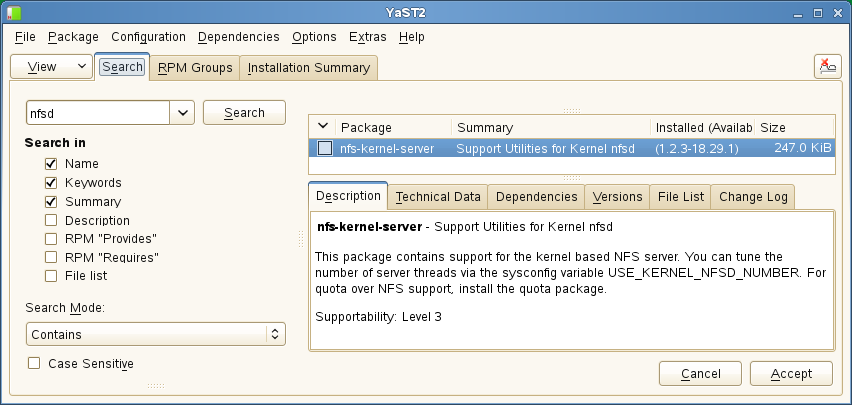Open the Configuration menu

point(148,37)
